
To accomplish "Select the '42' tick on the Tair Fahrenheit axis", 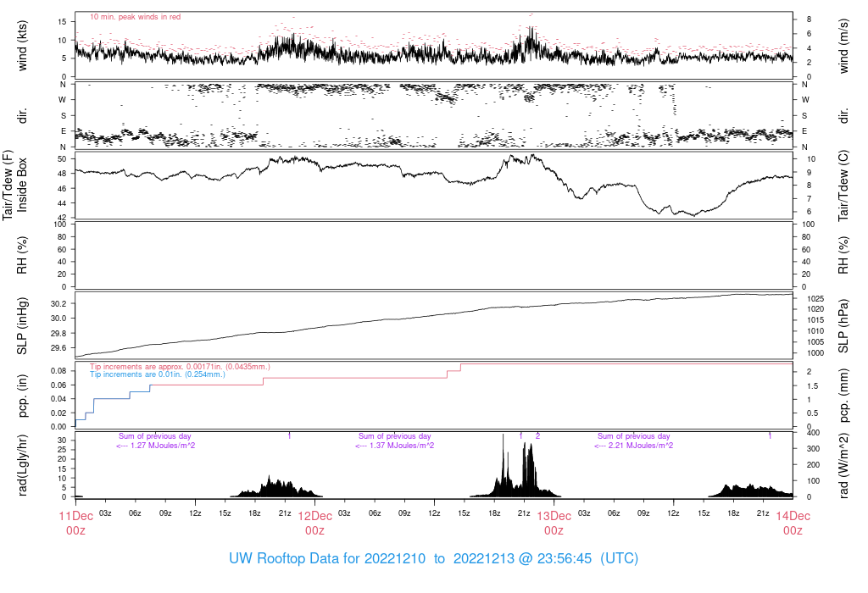I will tap(62, 218).
